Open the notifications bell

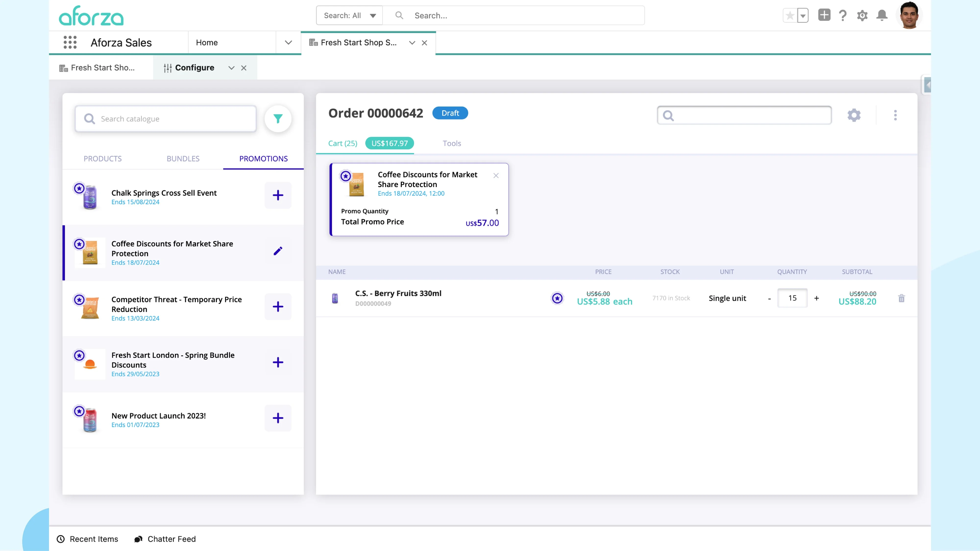(882, 15)
